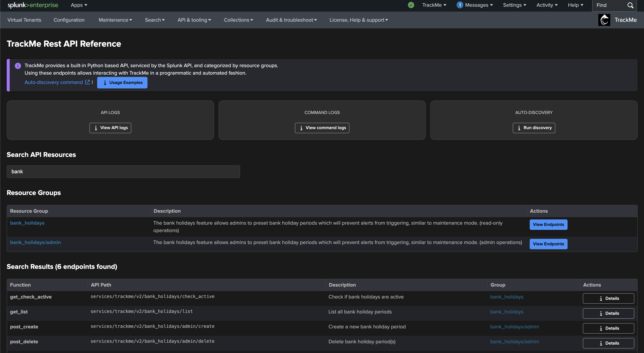Expand the Apps dropdown
Image resolution: width=644 pixels, height=353 pixels.
[x=79, y=5]
